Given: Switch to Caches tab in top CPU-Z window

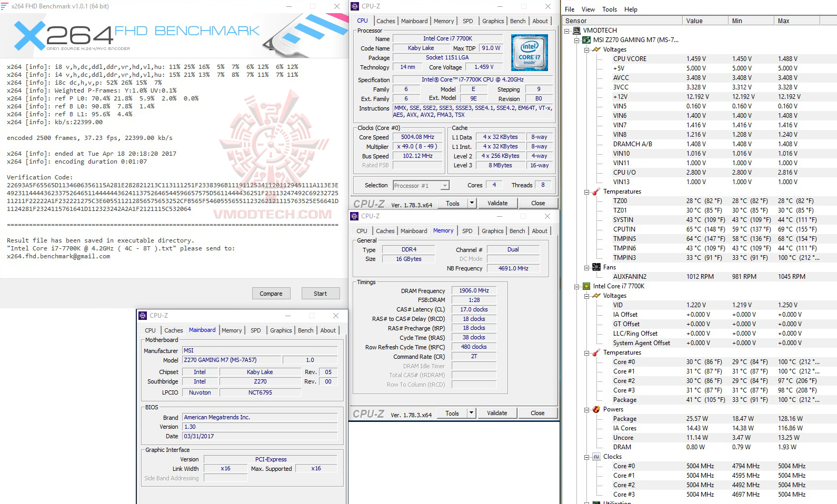Looking at the screenshot, I should click(386, 21).
